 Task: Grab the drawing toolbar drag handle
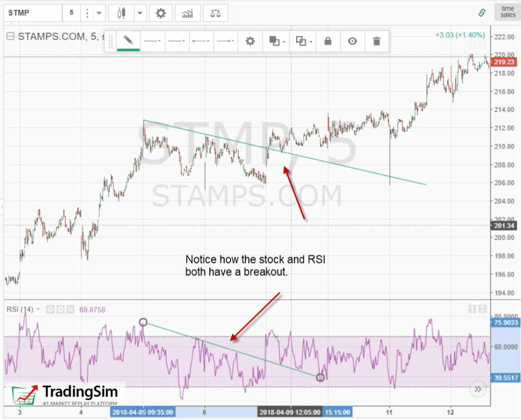[x=110, y=41]
